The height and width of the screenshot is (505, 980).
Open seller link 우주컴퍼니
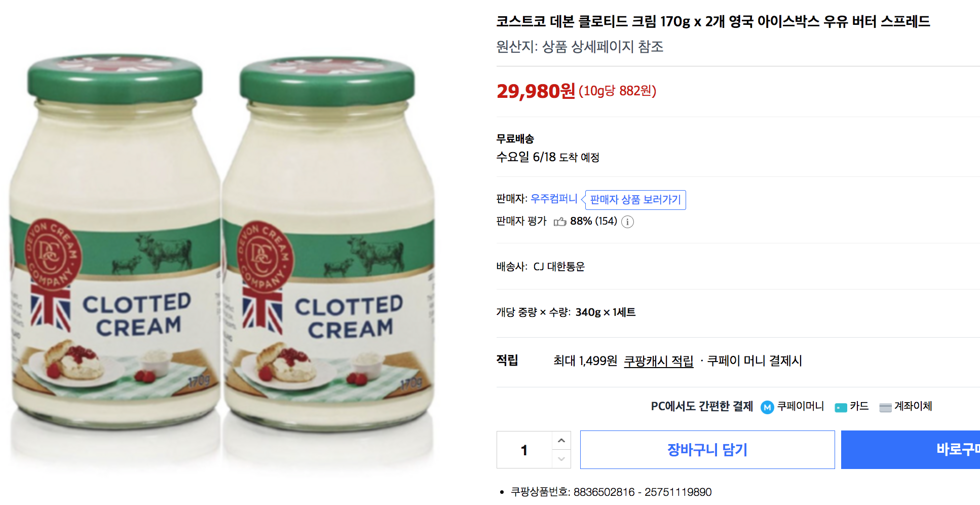(554, 199)
